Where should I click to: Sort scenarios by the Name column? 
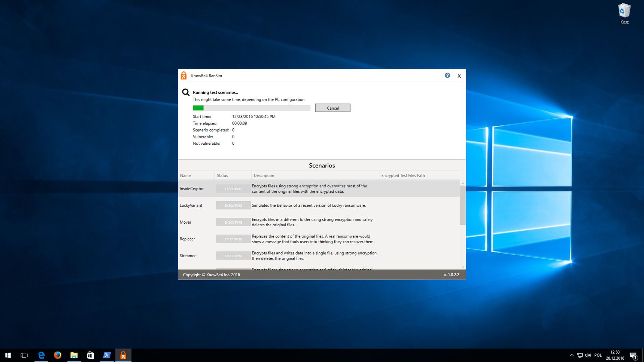196,175
